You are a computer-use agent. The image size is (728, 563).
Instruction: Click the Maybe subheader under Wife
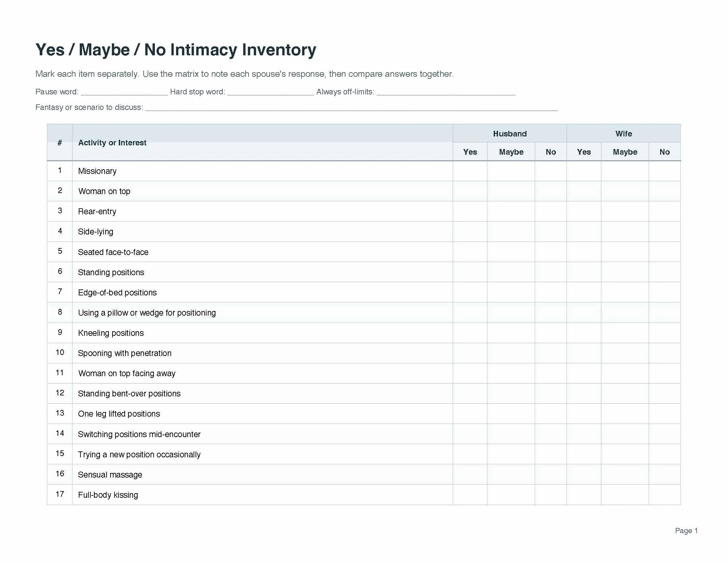point(625,152)
